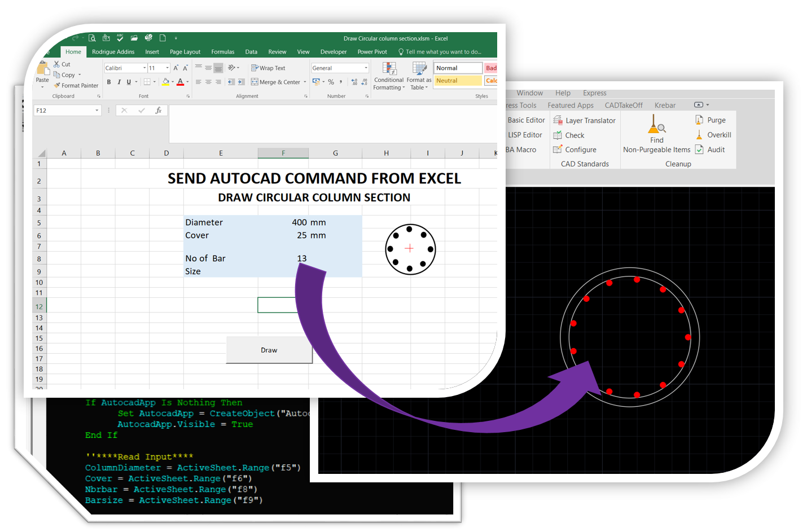Image resolution: width=807 pixels, height=532 pixels.
Task: Decrease font size with the smaller A icon
Action: (185, 68)
